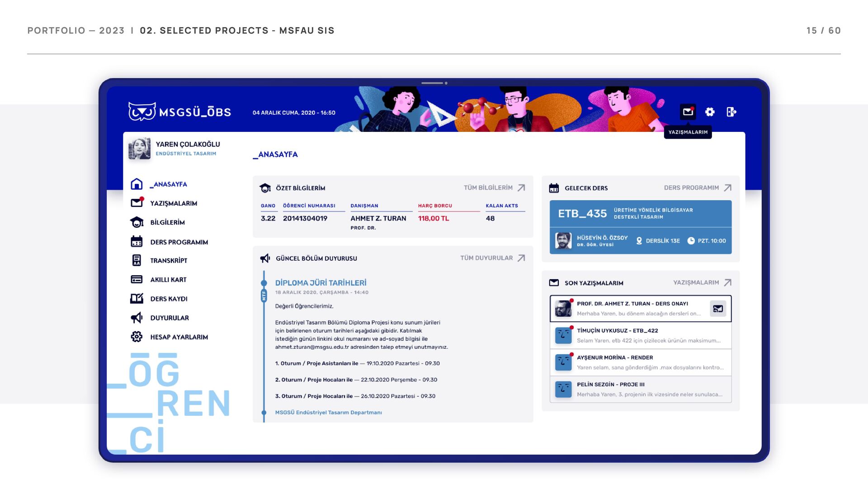
Task: Open settings gear icon in header
Action: pos(710,112)
